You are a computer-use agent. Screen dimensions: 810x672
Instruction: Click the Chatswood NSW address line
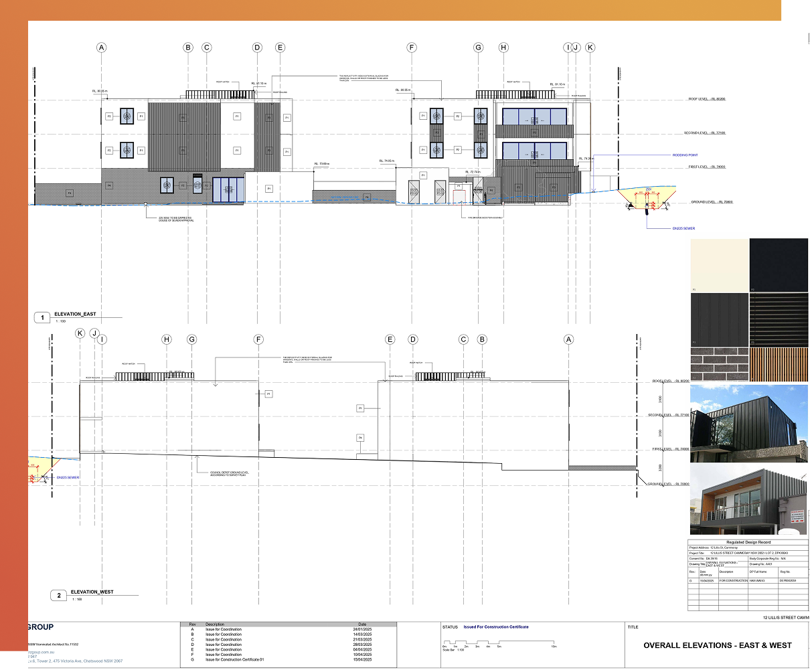coord(75,661)
